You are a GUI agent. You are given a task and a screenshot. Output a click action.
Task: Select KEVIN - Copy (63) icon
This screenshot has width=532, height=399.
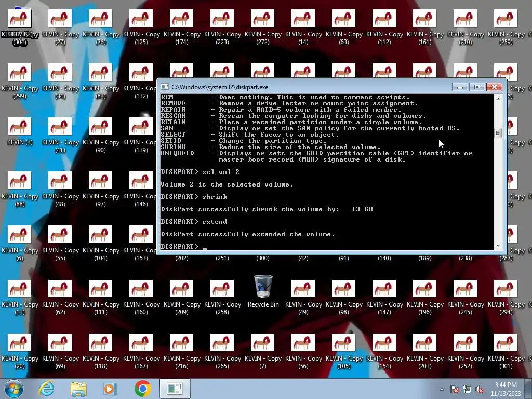344,27
